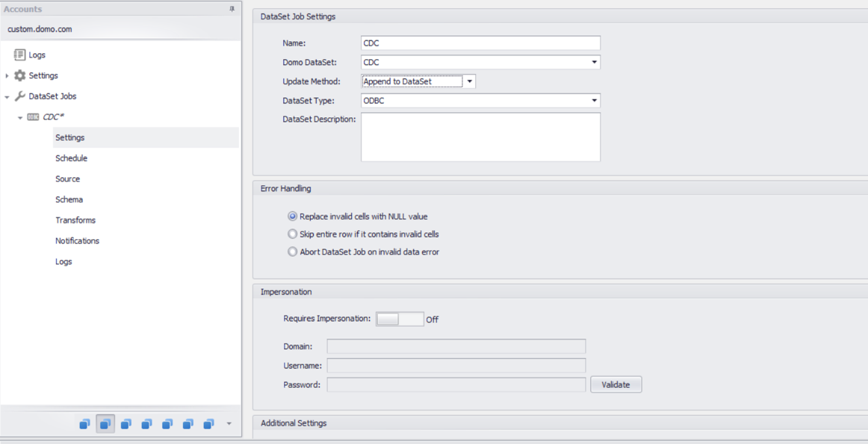Click the wrench icon beside DataSet Jobs
Screen dimensions: 868x444
tap(20, 96)
